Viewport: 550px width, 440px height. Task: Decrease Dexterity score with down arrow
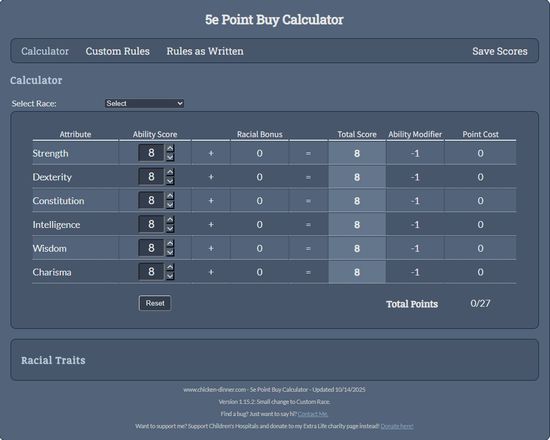pyautogui.click(x=170, y=181)
